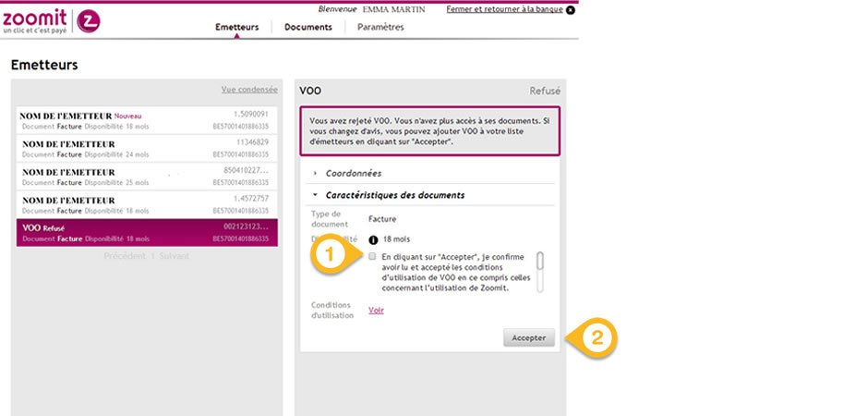Click the conditions text box scrollbar

click(540, 262)
